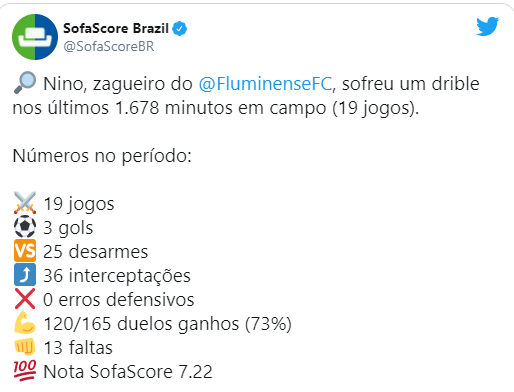Click the crossed swords emoji
Image resolution: width=514 pixels, height=392 pixels.
[25, 203]
